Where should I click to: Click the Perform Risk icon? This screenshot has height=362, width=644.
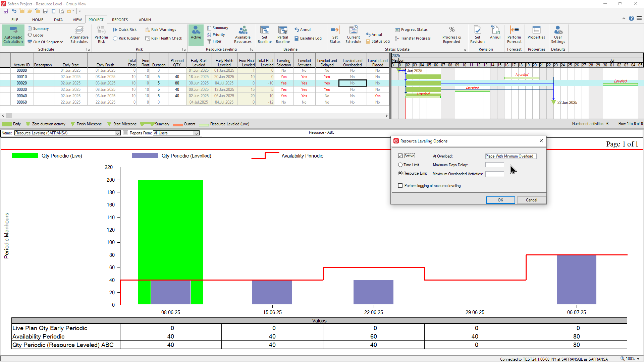pyautogui.click(x=101, y=35)
